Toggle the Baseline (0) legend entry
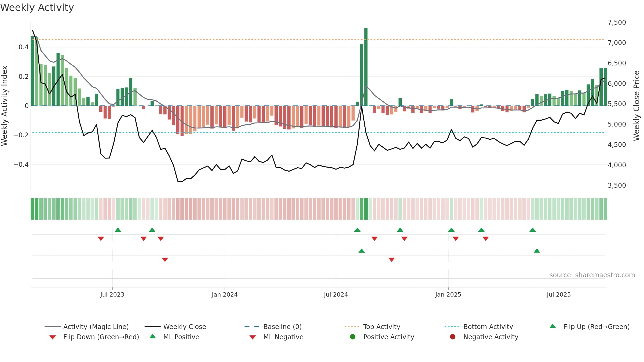644x362 pixels. coord(273,327)
